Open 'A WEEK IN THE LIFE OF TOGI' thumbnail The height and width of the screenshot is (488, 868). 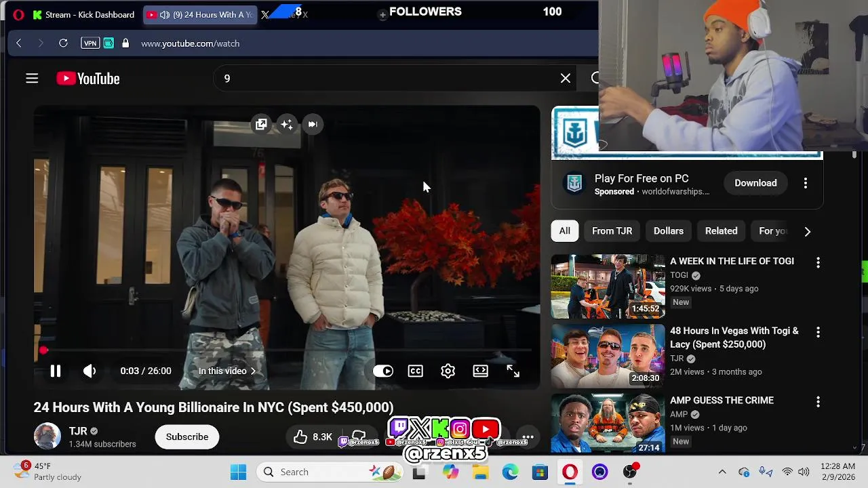point(608,286)
